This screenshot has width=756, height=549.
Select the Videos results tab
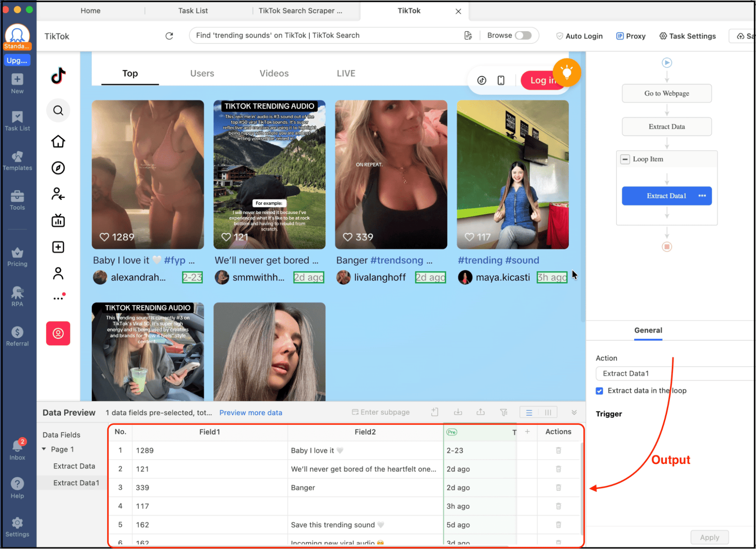pyautogui.click(x=274, y=73)
